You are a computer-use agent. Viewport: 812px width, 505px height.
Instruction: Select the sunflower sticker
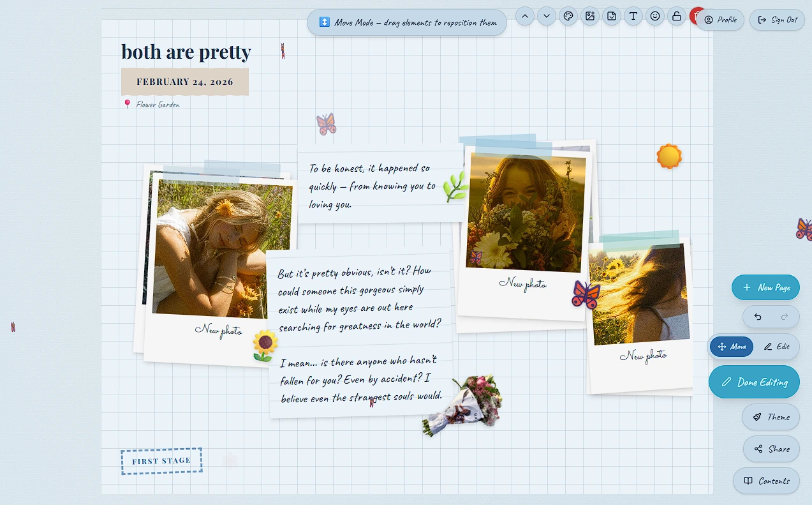tap(265, 346)
